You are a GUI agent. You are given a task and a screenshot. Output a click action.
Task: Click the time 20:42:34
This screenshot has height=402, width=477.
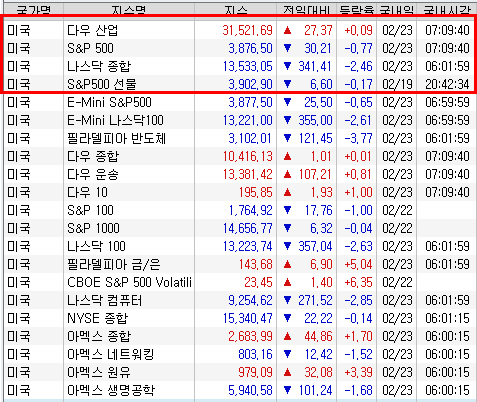[447, 84]
